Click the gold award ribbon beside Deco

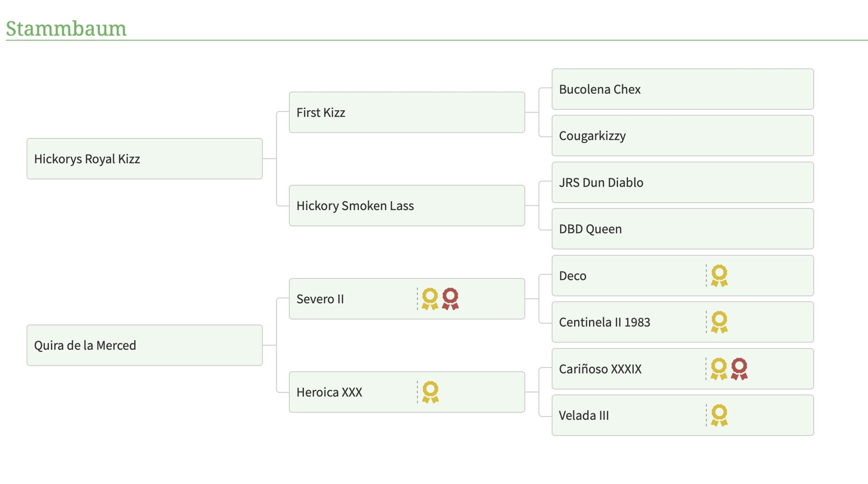tap(719, 276)
